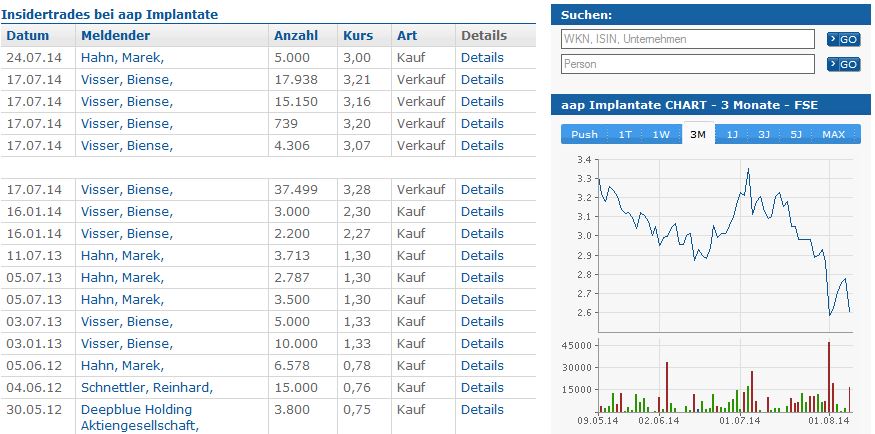Open Details for 739 shares Verkauf
The image size is (875, 434).
pyautogui.click(x=482, y=124)
